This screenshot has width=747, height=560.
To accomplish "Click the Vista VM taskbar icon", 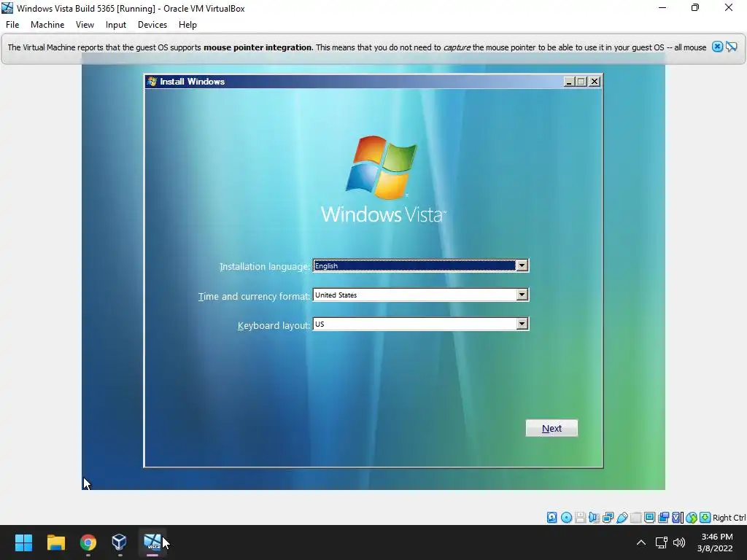I will click(x=152, y=542).
